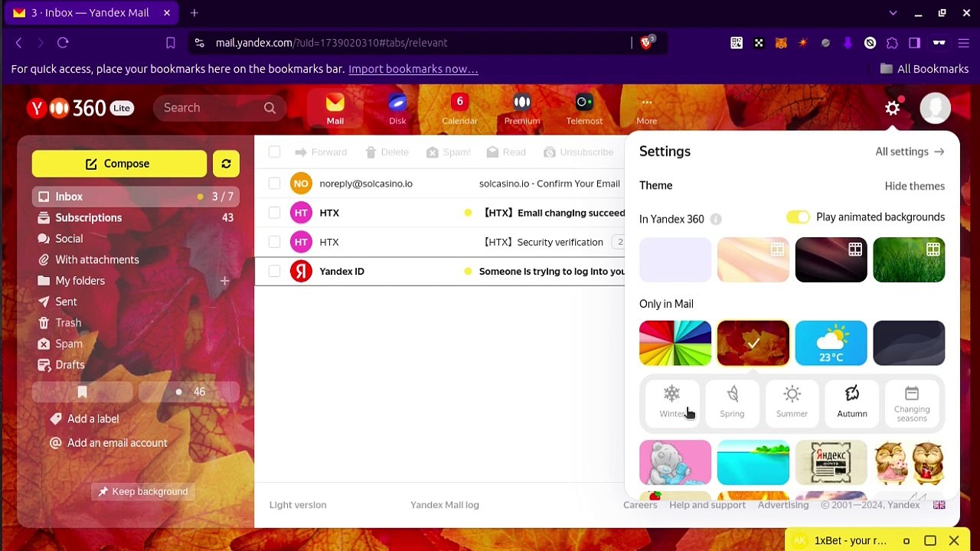This screenshot has width=980, height=551.
Task: Click the refresh mail button beside Compose
Action: click(226, 164)
